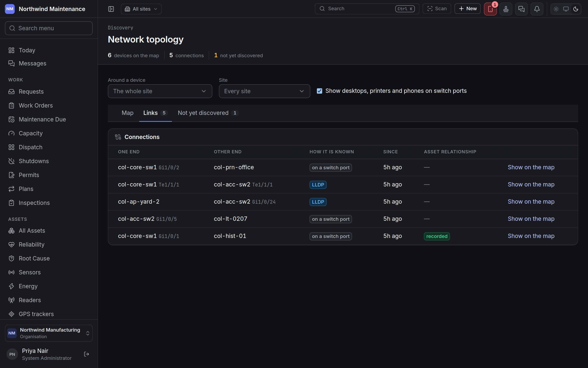
Task: Open Inspections in the sidebar menu
Action: point(49,203)
